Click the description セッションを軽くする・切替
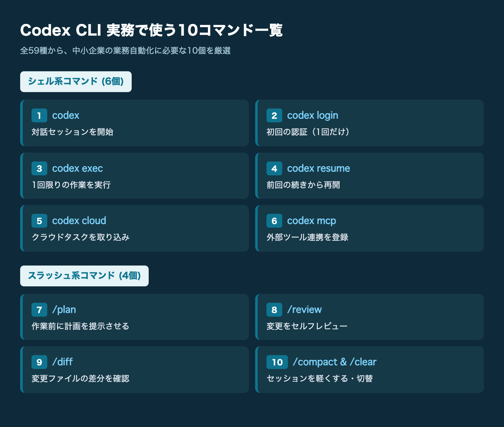504x427 pixels. point(320,378)
